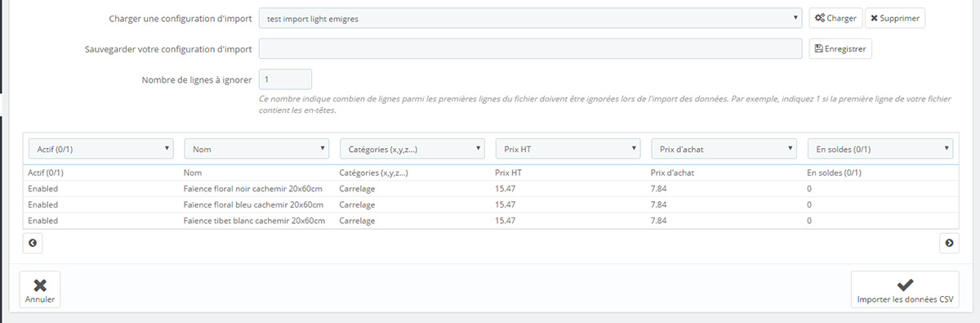Go to next columns with right arrow
Viewport: 980px width, 323px height.
click(949, 243)
